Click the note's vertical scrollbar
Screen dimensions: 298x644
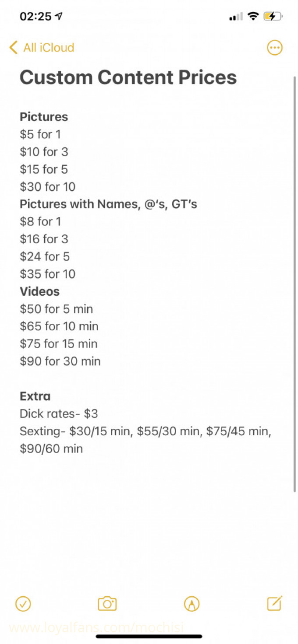pos(295,284)
